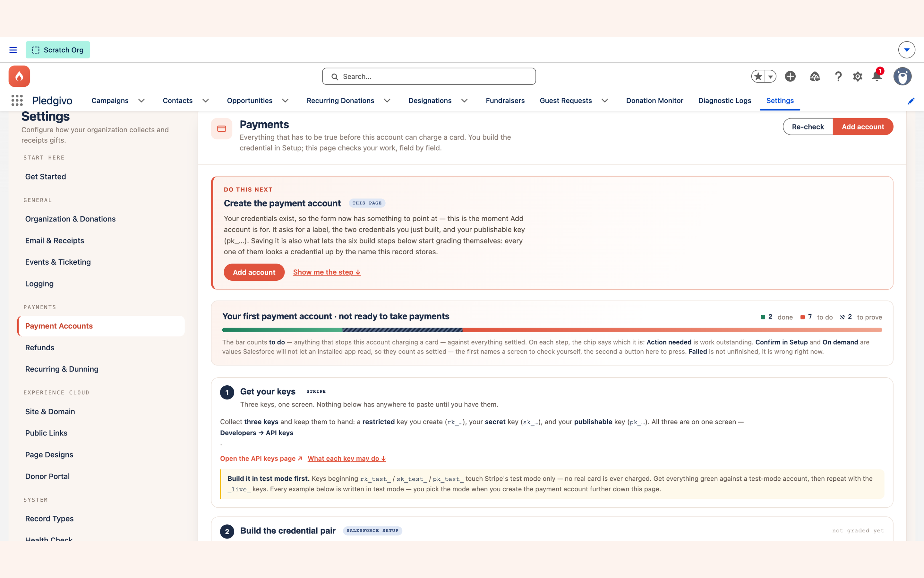Click Add account in the Payments header

[863, 127]
